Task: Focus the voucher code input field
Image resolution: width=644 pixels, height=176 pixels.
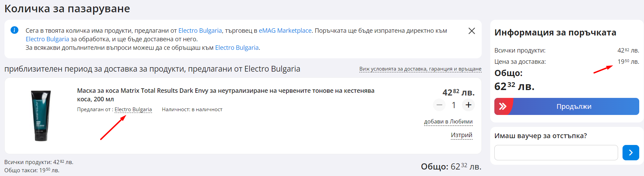Action: point(556,152)
